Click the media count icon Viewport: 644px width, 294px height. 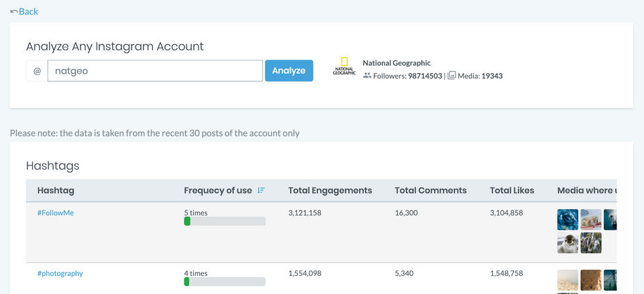pyautogui.click(x=451, y=76)
